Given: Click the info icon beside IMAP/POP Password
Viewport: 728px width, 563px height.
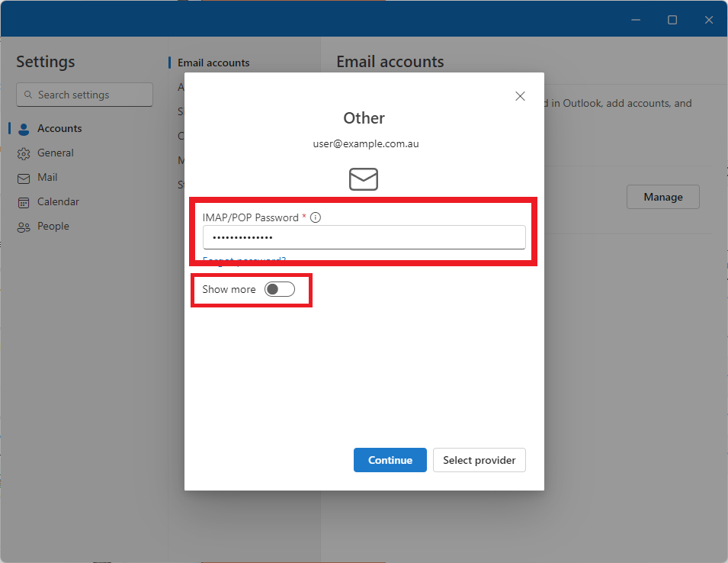Looking at the screenshot, I should pyautogui.click(x=315, y=217).
